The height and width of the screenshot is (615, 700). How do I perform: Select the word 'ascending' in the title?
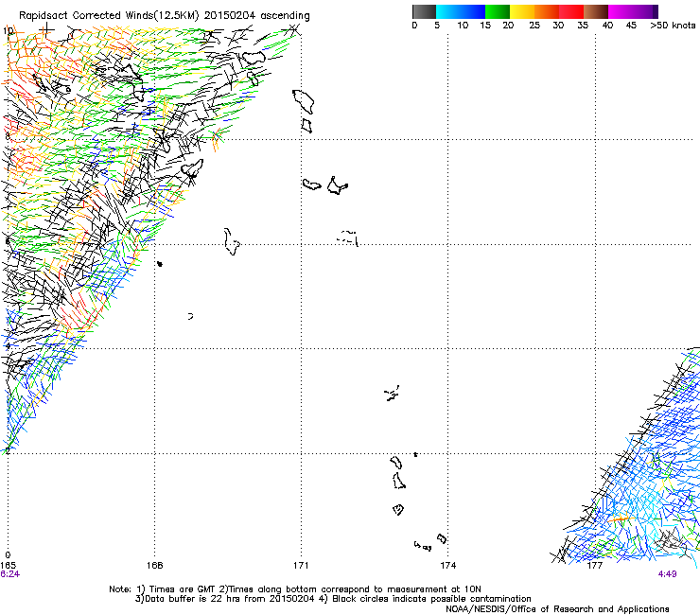click(285, 16)
